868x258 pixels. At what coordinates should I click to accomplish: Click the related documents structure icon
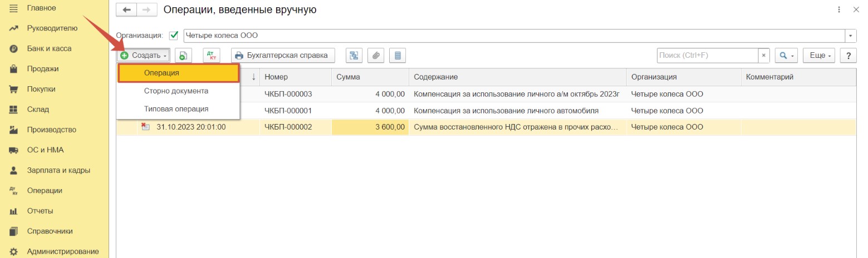pyautogui.click(x=354, y=56)
